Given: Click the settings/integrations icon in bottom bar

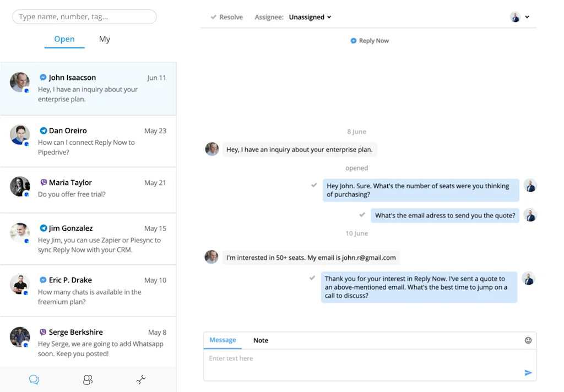Looking at the screenshot, I should (x=140, y=379).
